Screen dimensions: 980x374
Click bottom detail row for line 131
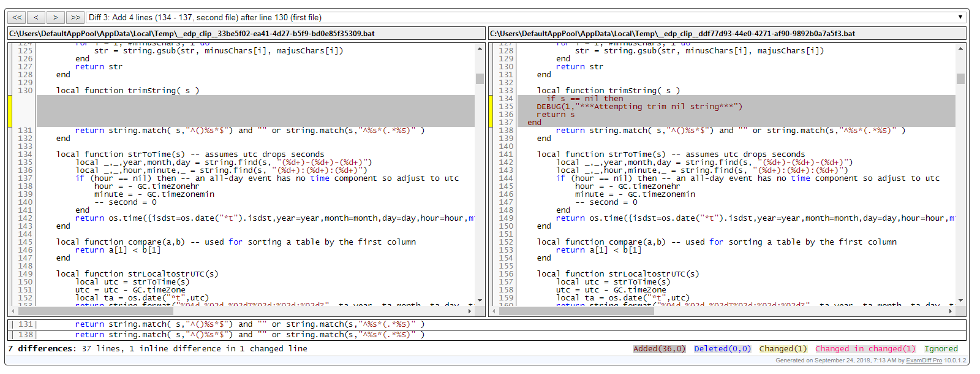(x=488, y=324)
